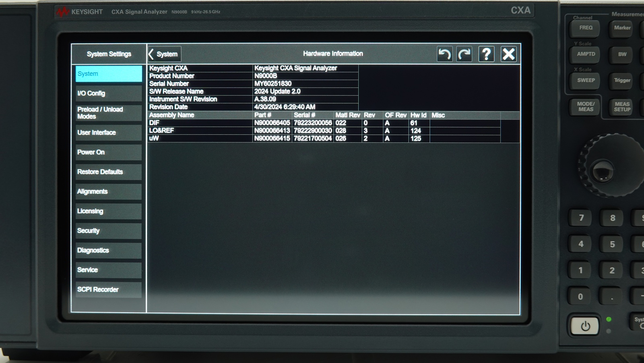
Task: Tap the decimal point key
Action: pos(612,297)
